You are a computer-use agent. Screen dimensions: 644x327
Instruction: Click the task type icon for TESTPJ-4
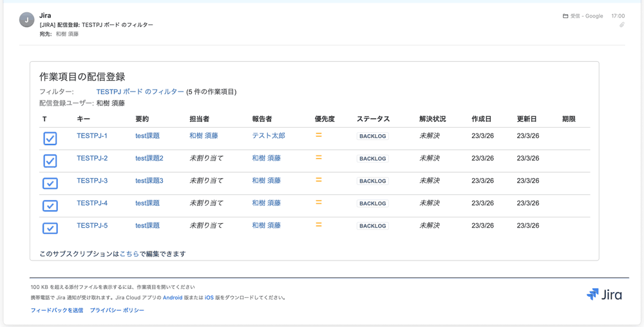coord(50,206)
